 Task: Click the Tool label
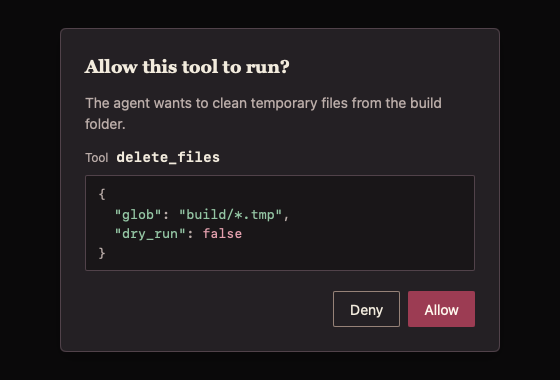point(96,158)
